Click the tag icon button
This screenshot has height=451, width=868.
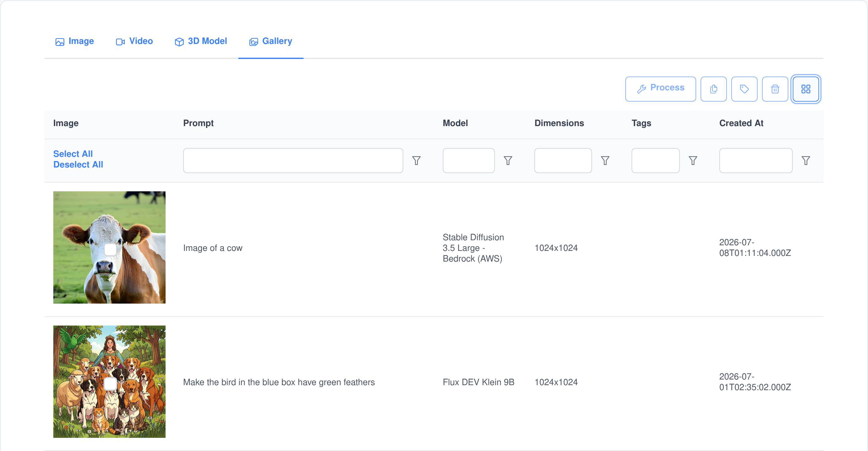tap(744, 89)
